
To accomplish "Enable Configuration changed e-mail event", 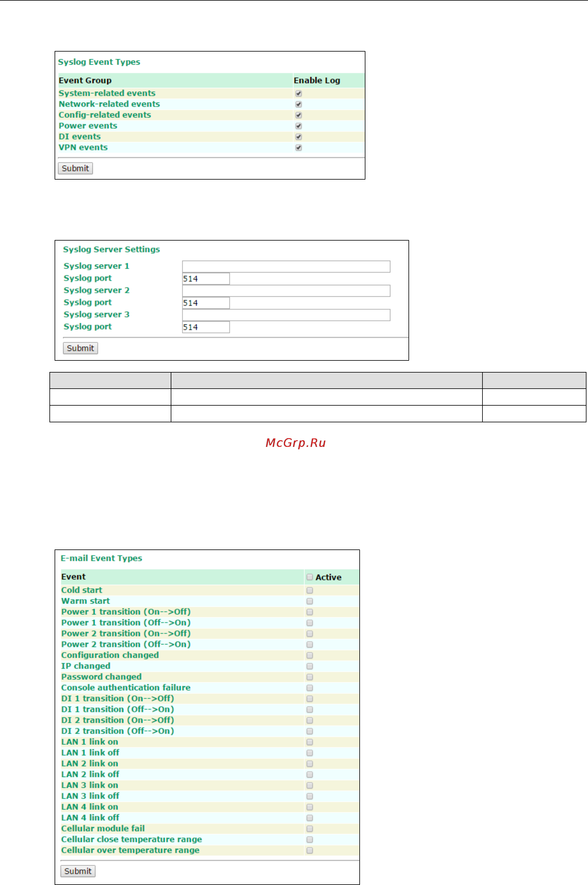I will point(310,655).
